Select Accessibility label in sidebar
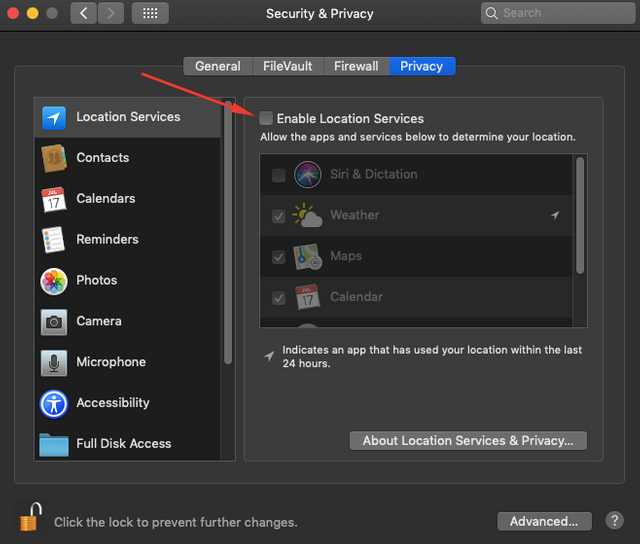 113,403
